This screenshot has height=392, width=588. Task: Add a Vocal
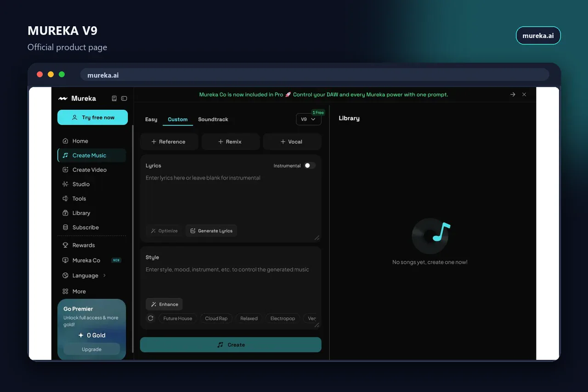tap(292, 142)
